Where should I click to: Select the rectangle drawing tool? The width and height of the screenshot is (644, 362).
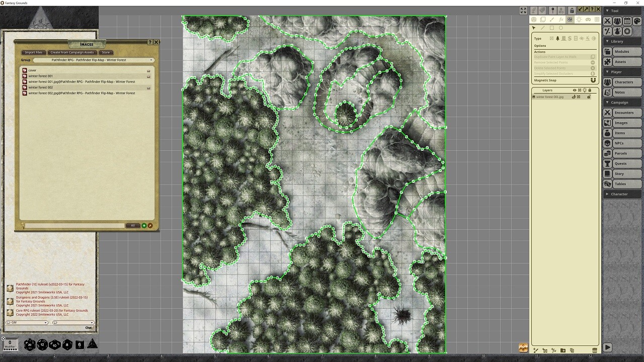click(x=552, y=28)
